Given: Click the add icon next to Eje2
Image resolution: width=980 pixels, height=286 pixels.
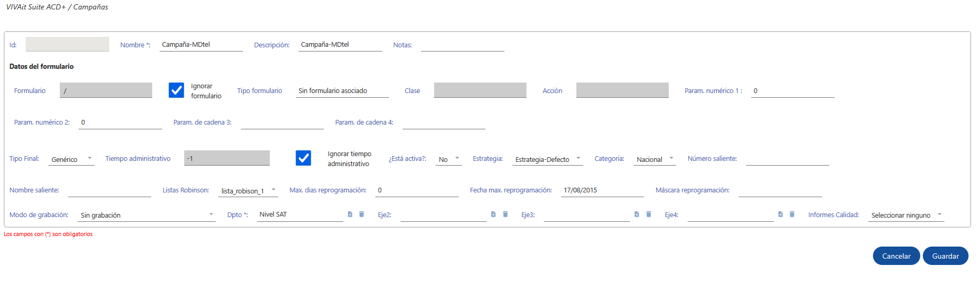Looking at the screenshot, I should tap(493, 214).
